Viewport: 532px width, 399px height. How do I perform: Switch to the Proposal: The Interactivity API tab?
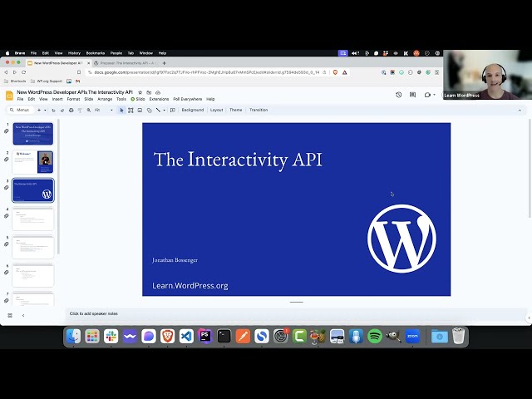(126, 63)
